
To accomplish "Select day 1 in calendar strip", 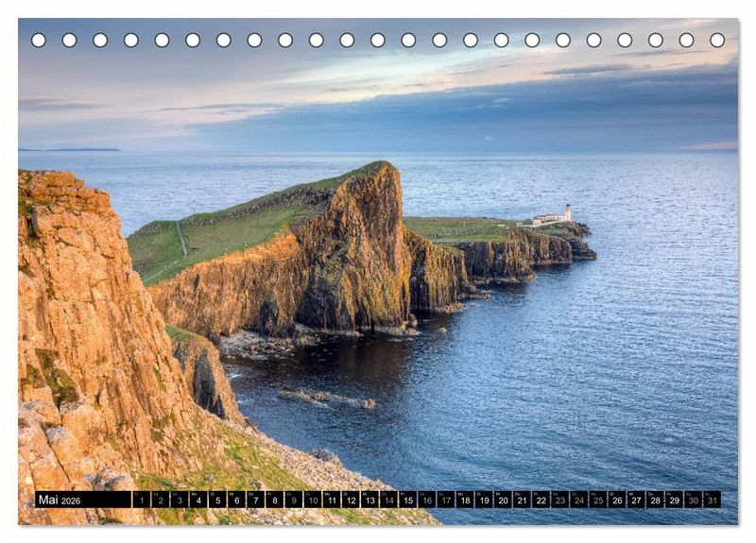I will pyautogui.click(x=142, y=500).
